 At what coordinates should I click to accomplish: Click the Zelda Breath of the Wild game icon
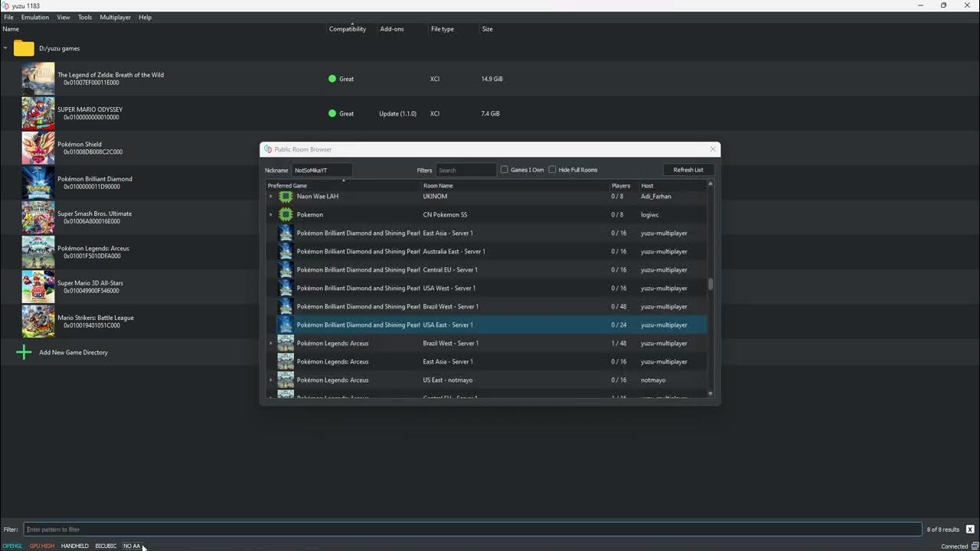[38, 79]
